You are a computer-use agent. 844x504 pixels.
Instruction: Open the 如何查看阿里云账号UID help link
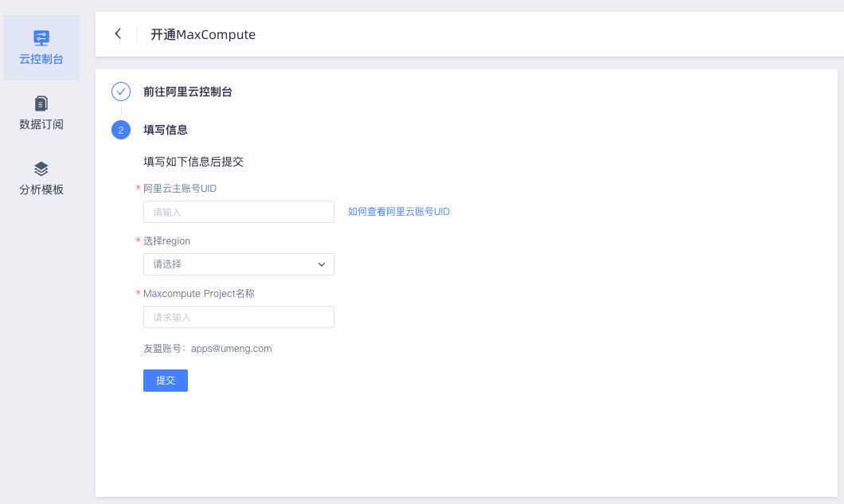[x=399, y=212]
